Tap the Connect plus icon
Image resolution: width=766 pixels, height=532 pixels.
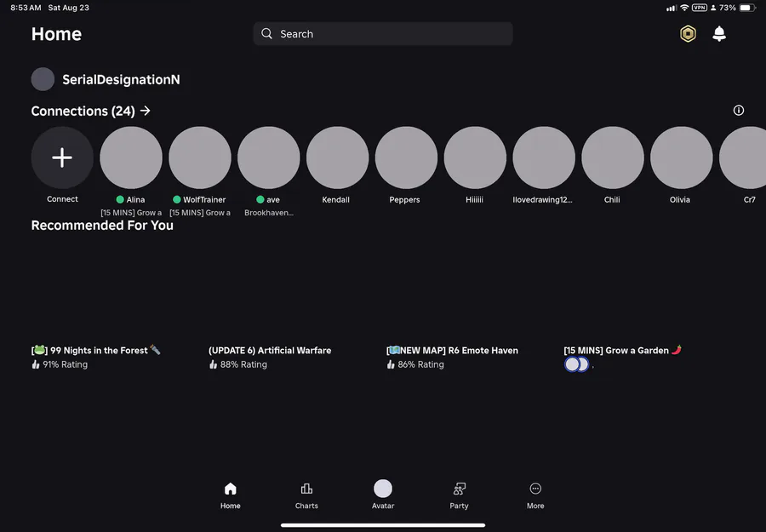pyautogui.click(x=62, y=157)
